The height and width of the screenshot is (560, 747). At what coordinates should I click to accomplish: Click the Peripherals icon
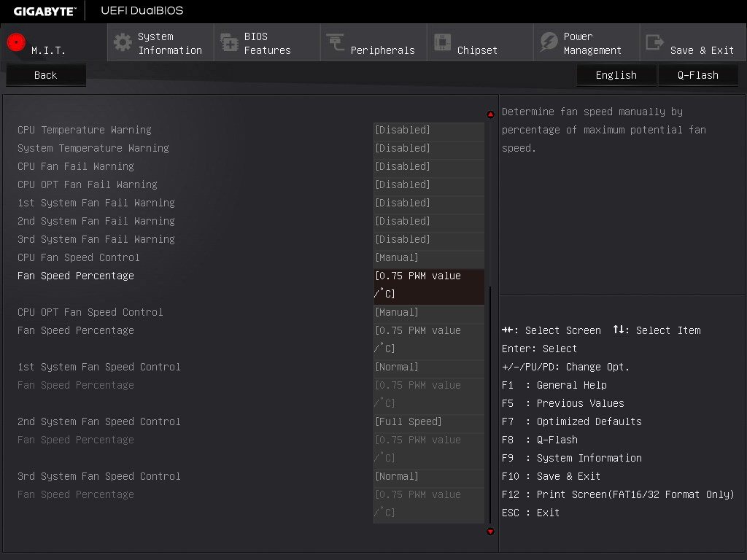pyautogui.click(x=336, y=42)
